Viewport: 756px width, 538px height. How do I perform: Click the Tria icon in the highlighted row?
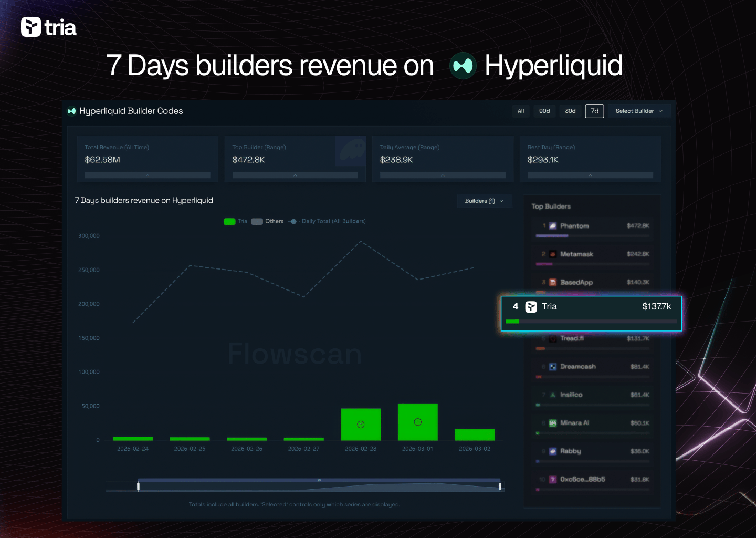(531, 307)
